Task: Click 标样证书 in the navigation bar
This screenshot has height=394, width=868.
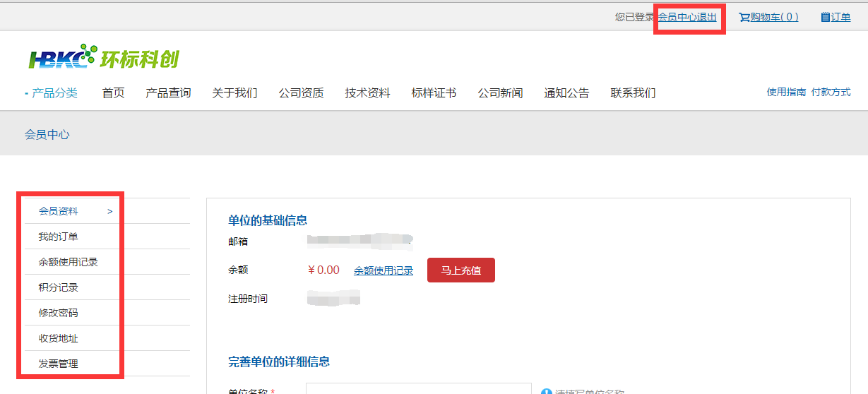Action: (x=434, y=93)
